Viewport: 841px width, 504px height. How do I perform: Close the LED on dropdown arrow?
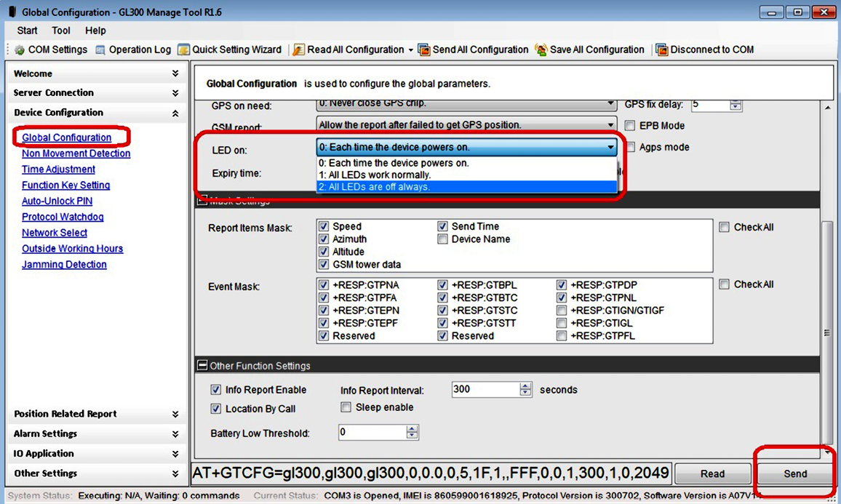tap(610, 147)
